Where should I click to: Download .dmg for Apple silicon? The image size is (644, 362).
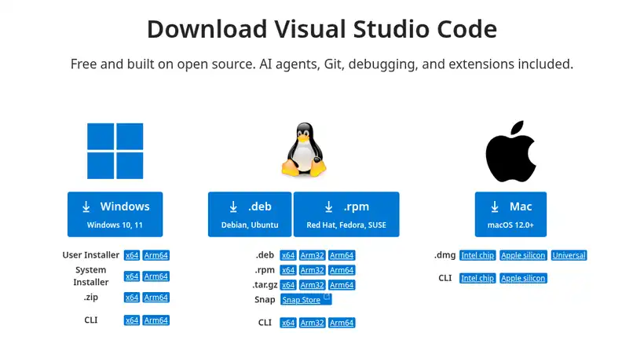tap(523, 255)
